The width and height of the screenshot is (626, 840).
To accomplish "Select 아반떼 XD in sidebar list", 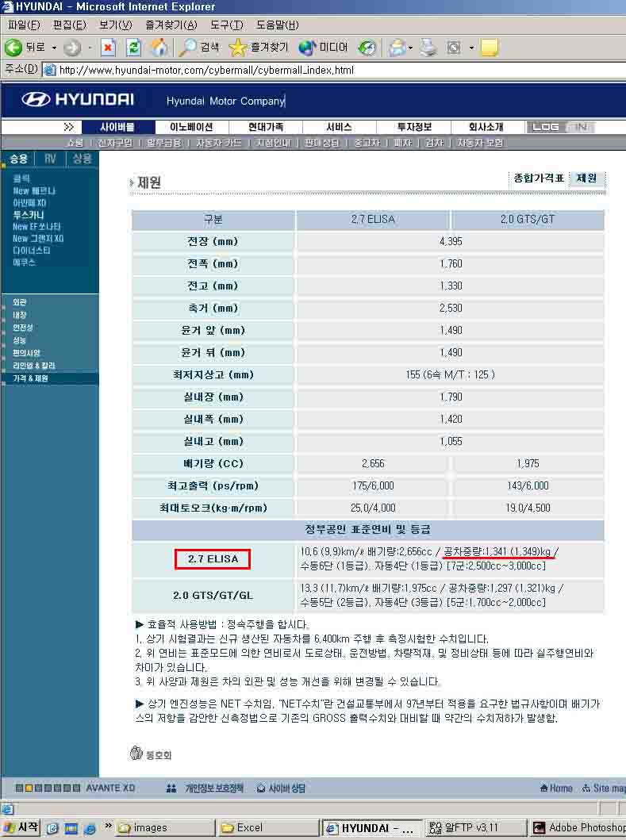I will pyautogui.click(x=29, y=203).
